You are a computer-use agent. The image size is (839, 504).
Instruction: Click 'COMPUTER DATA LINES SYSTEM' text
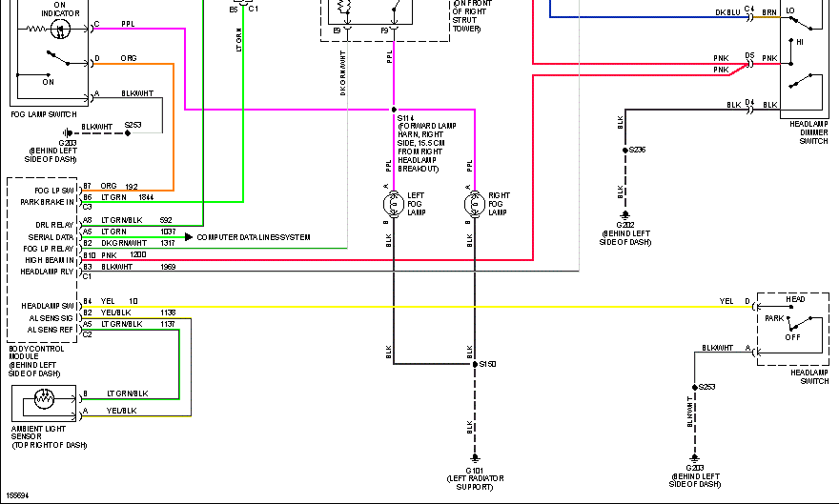254,237
